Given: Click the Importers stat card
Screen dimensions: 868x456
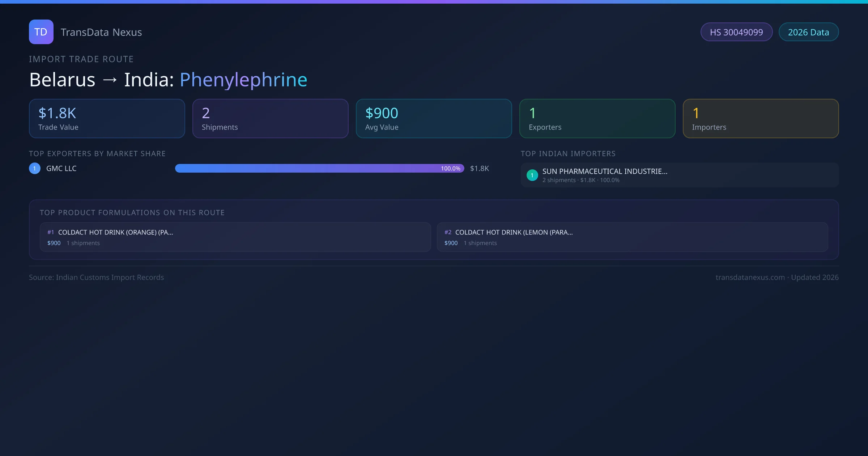Looking at the screenshot, I should coord(761,118).
